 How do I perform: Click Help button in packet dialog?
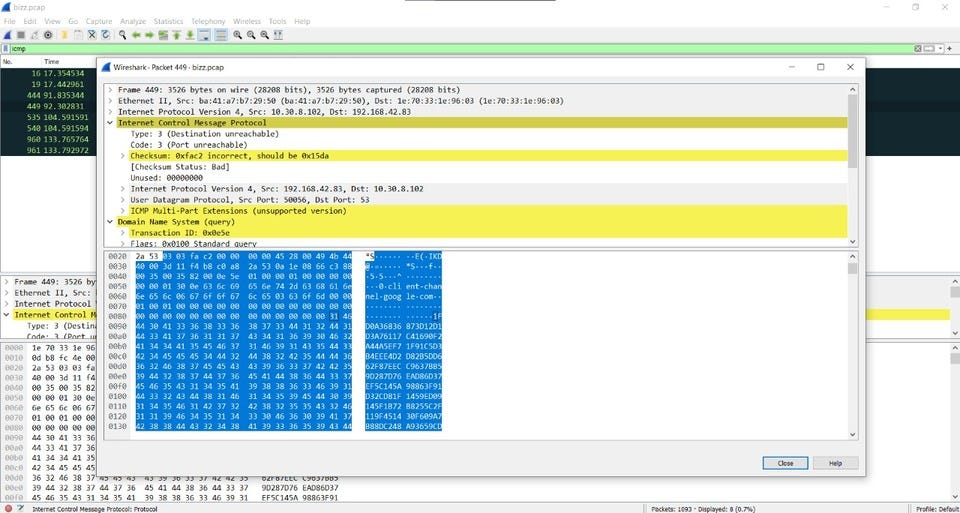tap(836, 463)
